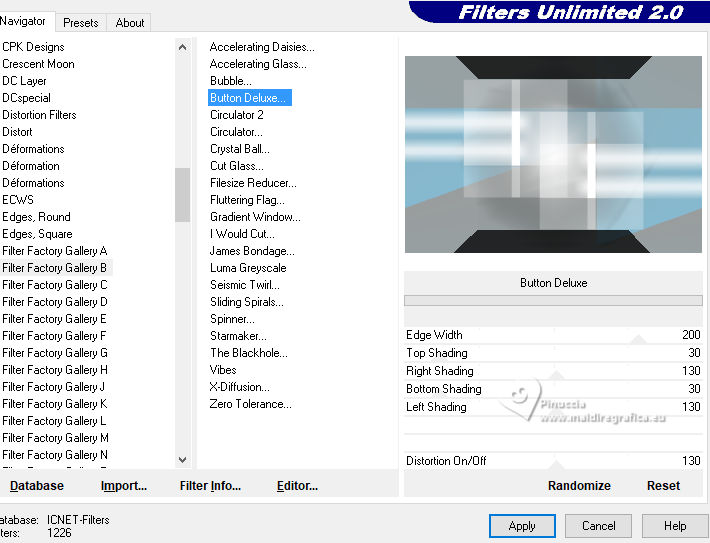Select Filter Factory Gallery H

[x=54, y=370]
